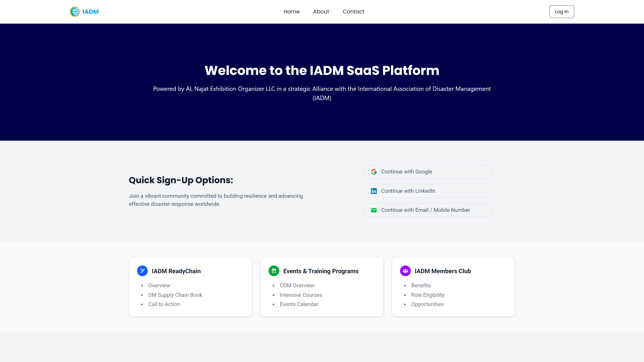View the Events Calendar link

pos(299,304)
